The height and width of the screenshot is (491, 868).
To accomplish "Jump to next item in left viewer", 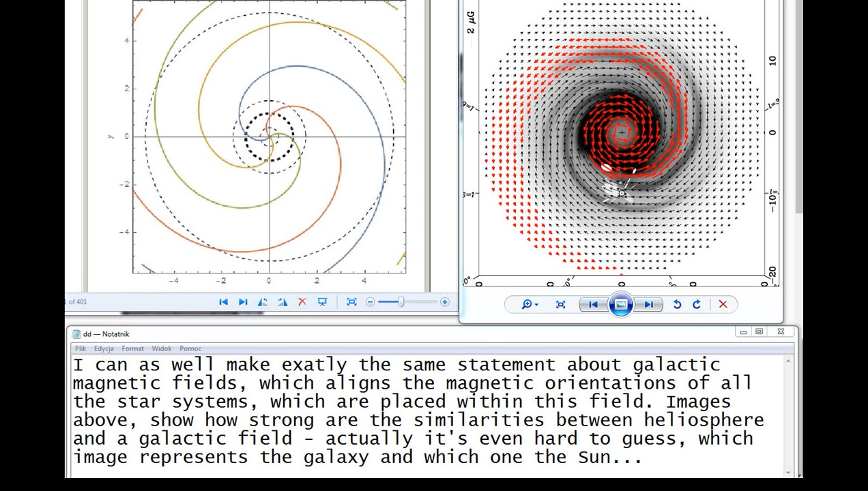I will point(243,302).
